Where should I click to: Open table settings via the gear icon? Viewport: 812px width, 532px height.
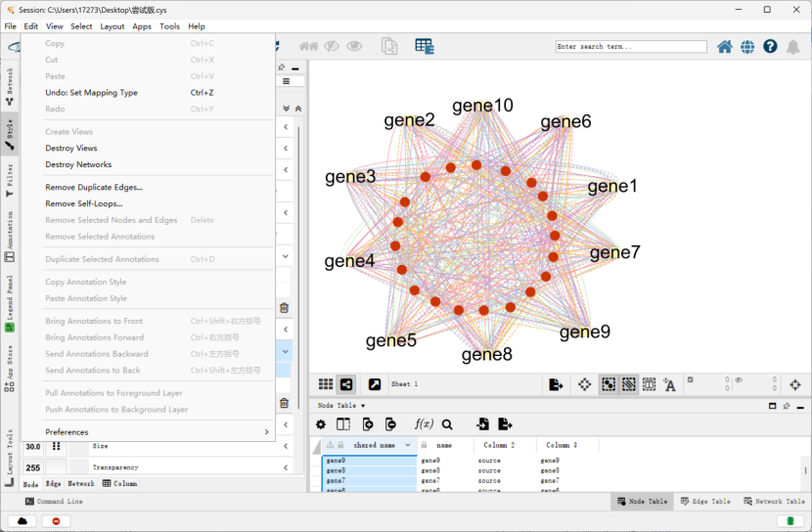(321, 424)
